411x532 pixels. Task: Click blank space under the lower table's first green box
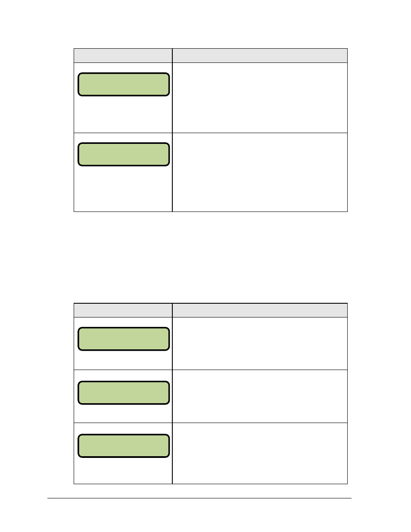click(123, 360)
